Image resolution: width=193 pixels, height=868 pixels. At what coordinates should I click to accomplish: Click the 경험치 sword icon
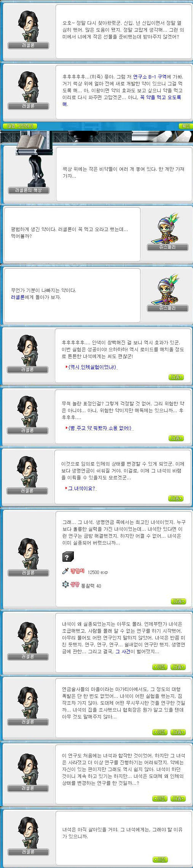[x=65, y=571]
